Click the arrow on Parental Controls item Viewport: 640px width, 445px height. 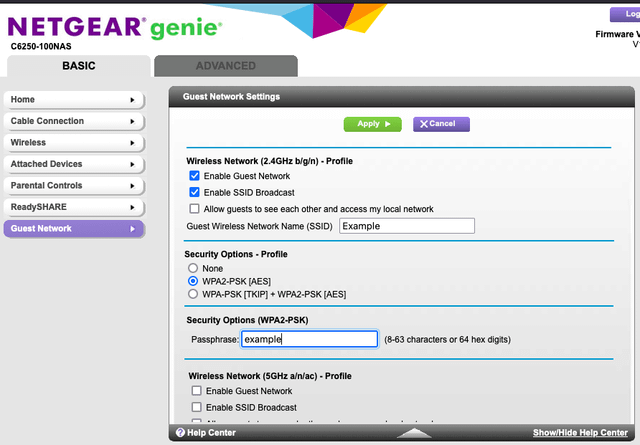click(x=132, y=186)
